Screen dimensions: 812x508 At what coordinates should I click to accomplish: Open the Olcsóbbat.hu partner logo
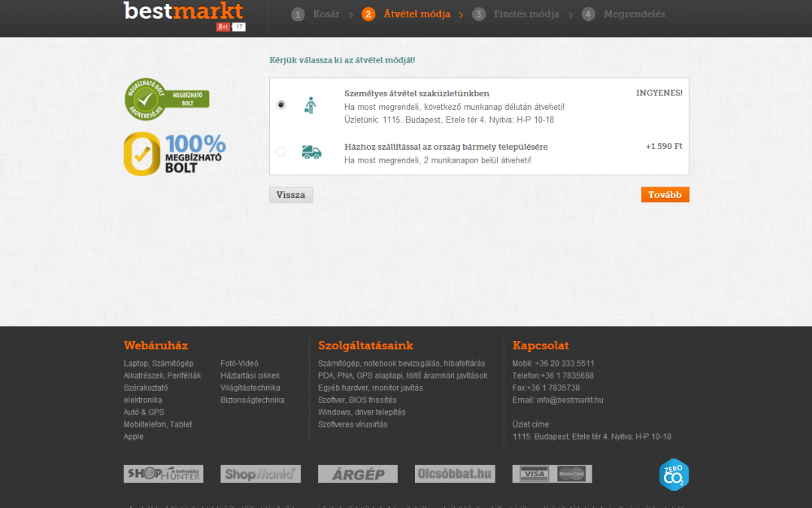[x=455, y=474]
